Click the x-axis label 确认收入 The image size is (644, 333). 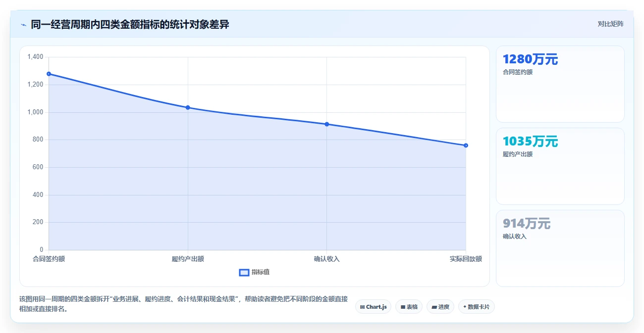pyautogui.click(x=326, y=259)
